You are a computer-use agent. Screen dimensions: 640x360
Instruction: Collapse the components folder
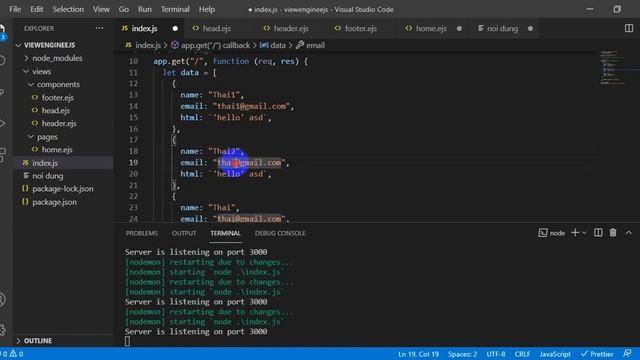tap(58, 84)
